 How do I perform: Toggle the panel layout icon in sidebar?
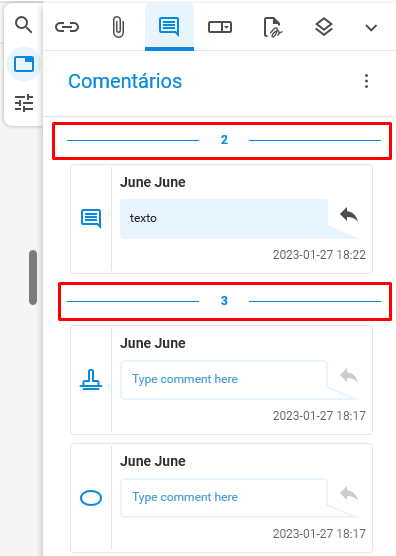tap(24, 64)
